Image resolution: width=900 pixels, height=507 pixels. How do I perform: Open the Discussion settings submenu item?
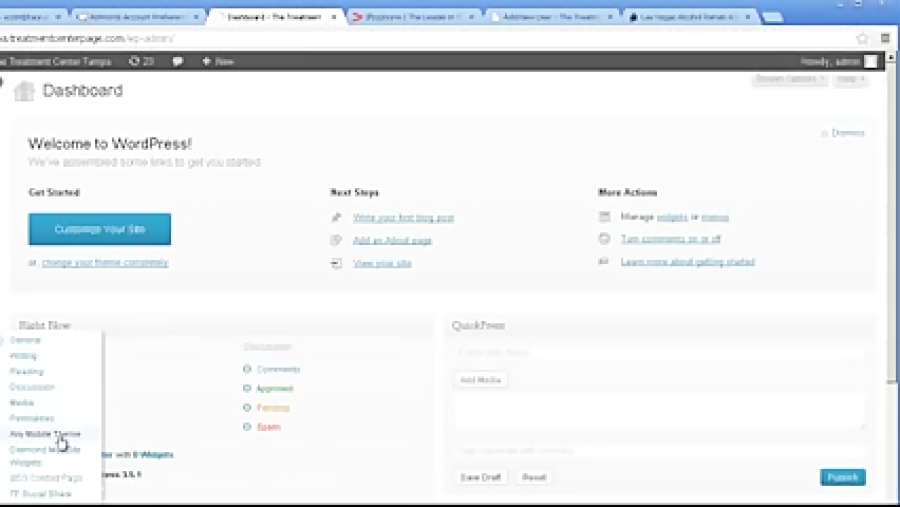point(32,387)
